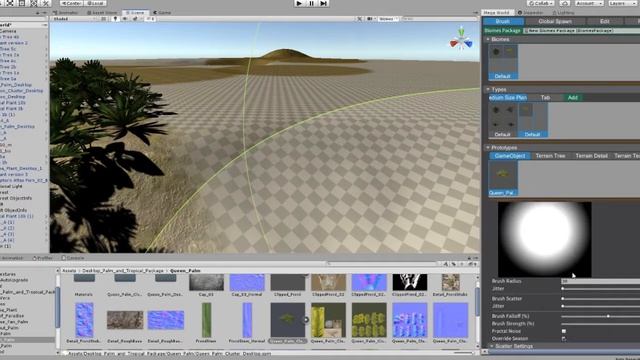
Task: Switch to the Console tab
Action: point(73,258)
